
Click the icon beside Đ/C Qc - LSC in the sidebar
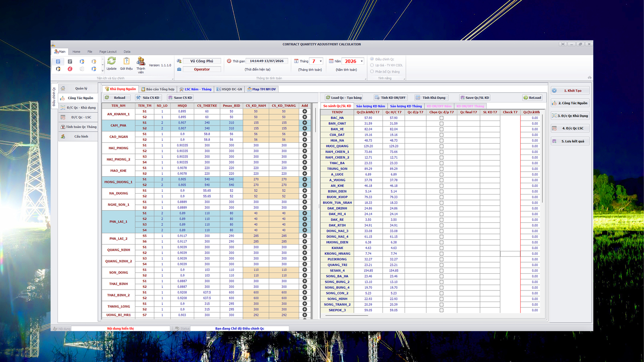(x=63, y=117)
